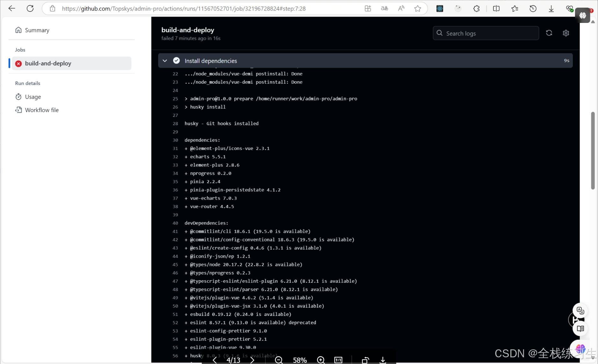Click the 'failed 7 minutes ago in 16s' status
The width and height of the screenshot is (598, 364).
point(191,38)
